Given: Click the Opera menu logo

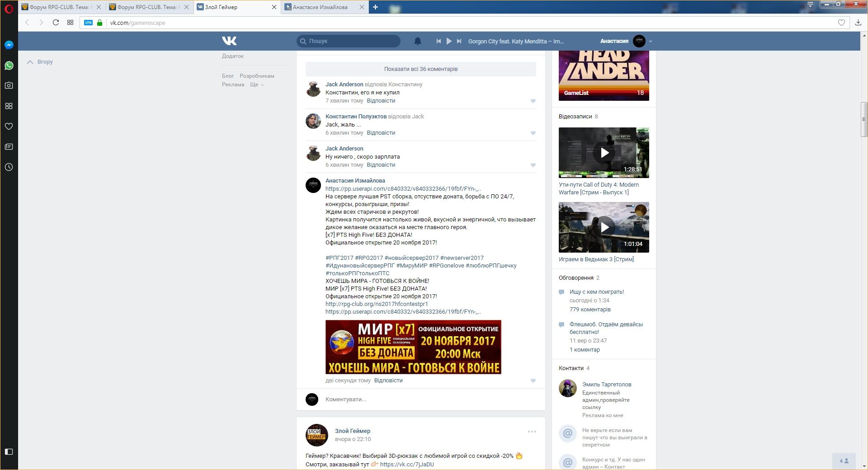Looking at the screenshot, I should click(9, 8).
